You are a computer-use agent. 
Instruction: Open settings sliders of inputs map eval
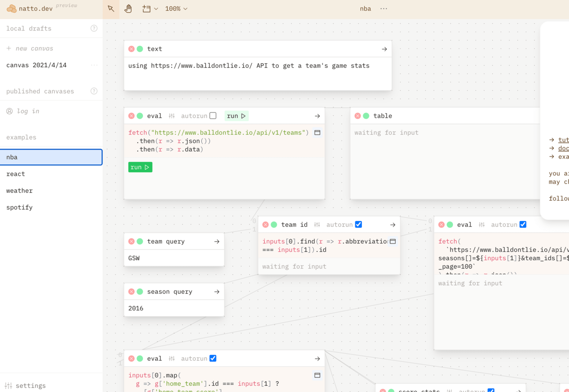click(x=172, y=359)
